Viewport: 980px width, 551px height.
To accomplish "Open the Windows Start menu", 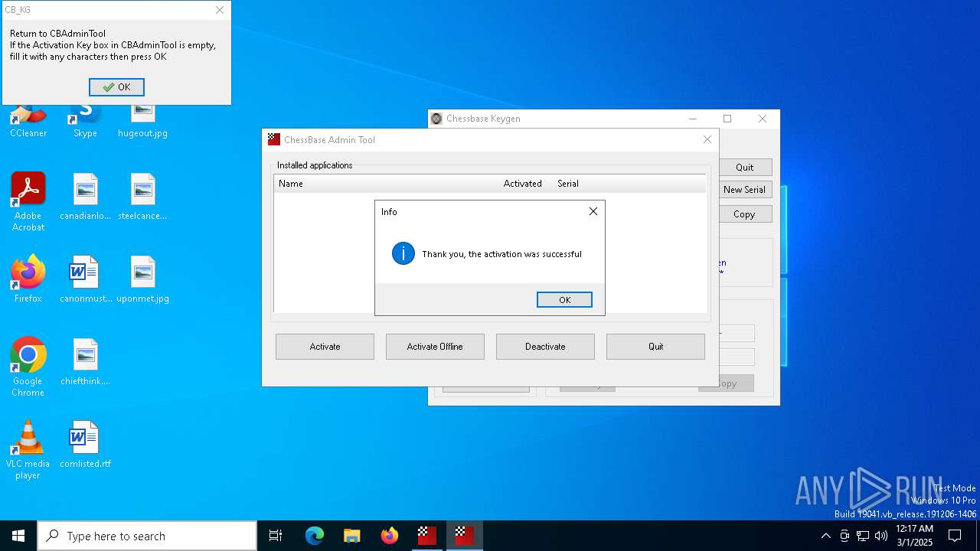I will pyautogui.click(x=18, y=536).
